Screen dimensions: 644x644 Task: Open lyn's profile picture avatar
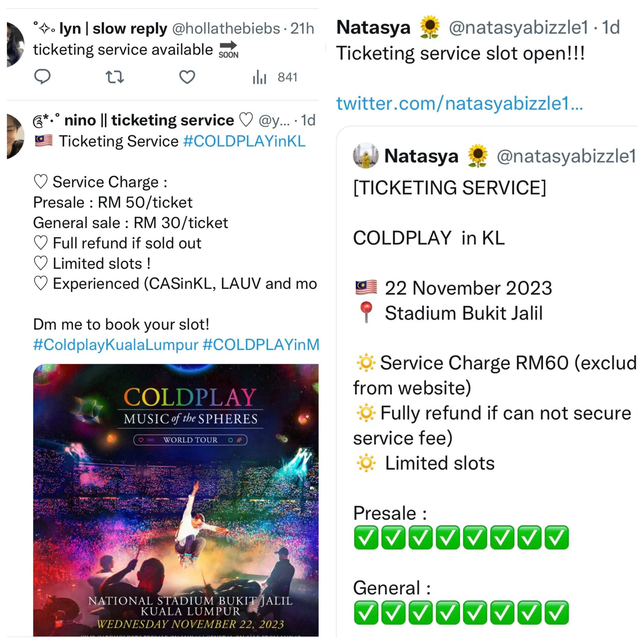(15, 45)
